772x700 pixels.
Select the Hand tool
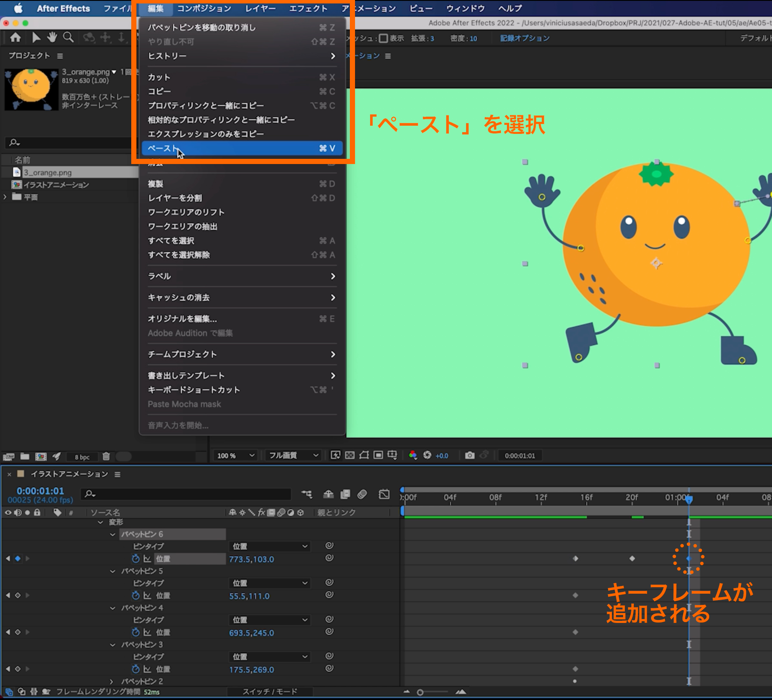pos(52,37)
